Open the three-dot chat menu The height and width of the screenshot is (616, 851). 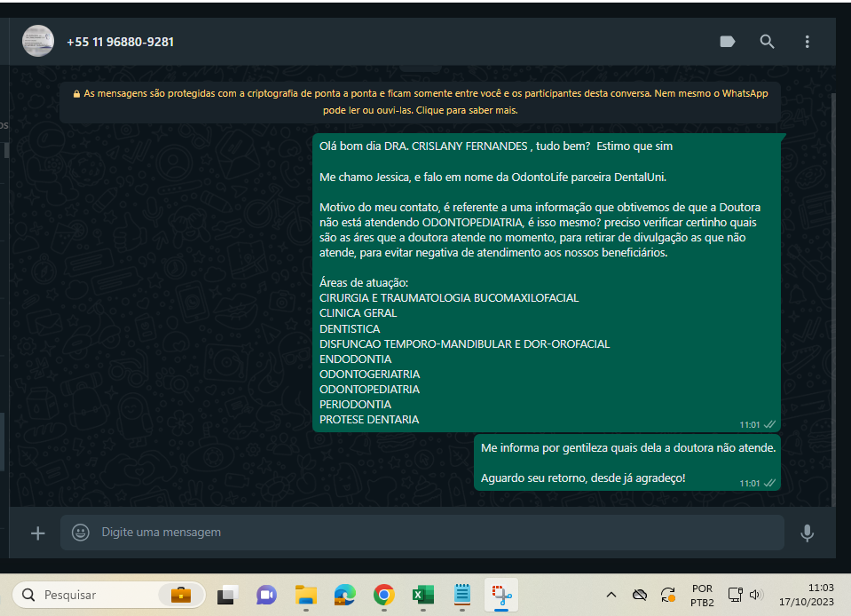point(807,42)
